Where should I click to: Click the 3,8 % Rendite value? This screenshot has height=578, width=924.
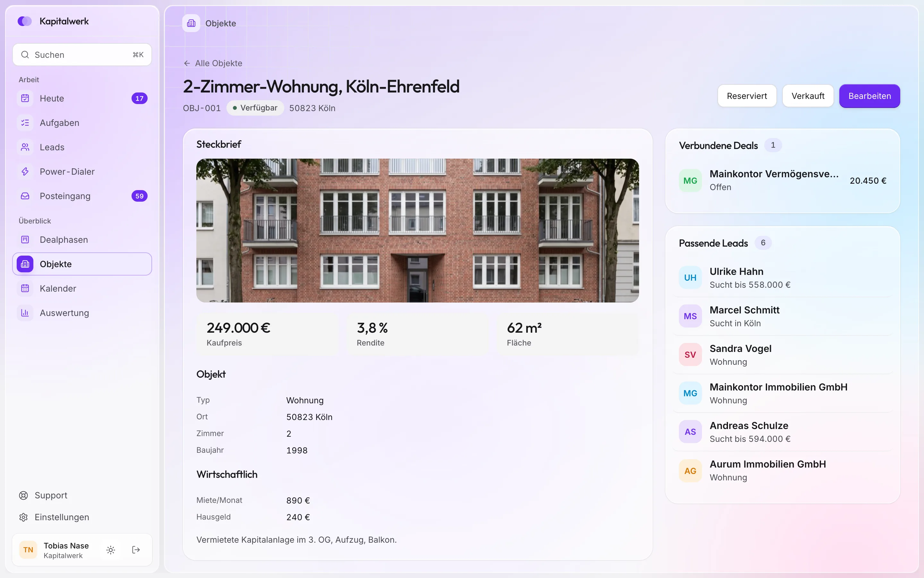372,328
